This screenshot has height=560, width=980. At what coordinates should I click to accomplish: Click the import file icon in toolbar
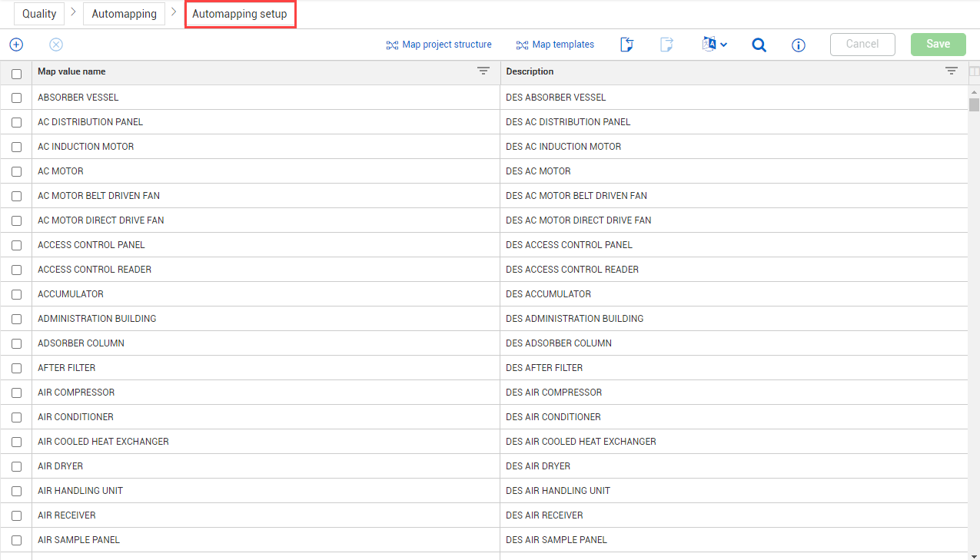tap(627, 45)
